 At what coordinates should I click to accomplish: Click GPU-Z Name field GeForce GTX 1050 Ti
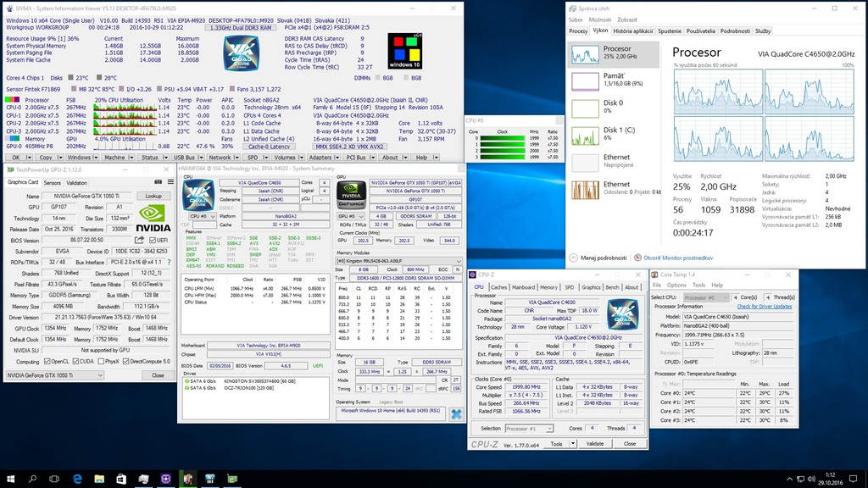pyautogui.click(x=87, y=196)
